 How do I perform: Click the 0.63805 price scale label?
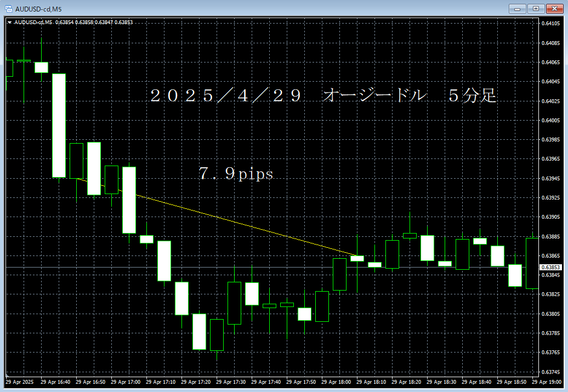pos(550,314)
